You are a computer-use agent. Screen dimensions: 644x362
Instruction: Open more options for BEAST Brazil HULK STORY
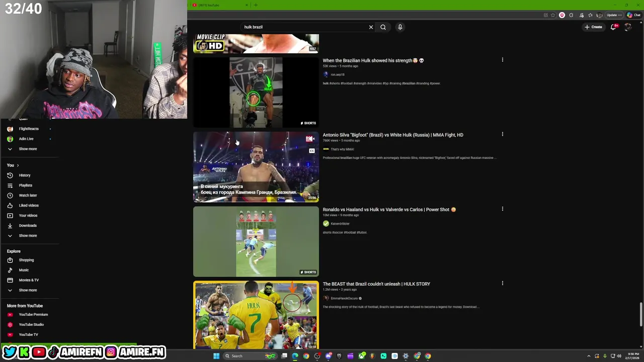(502, 283)
